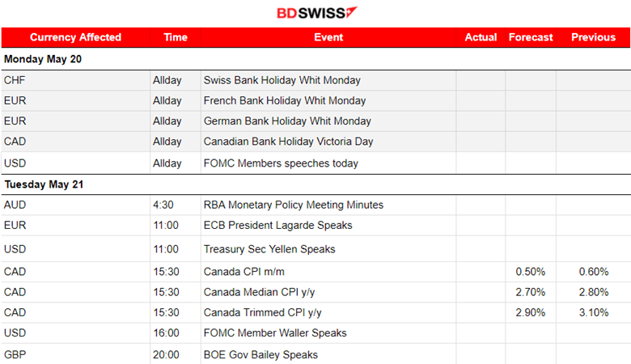
Task: Click the Currency Affected column header
Action: pos(75,37)
